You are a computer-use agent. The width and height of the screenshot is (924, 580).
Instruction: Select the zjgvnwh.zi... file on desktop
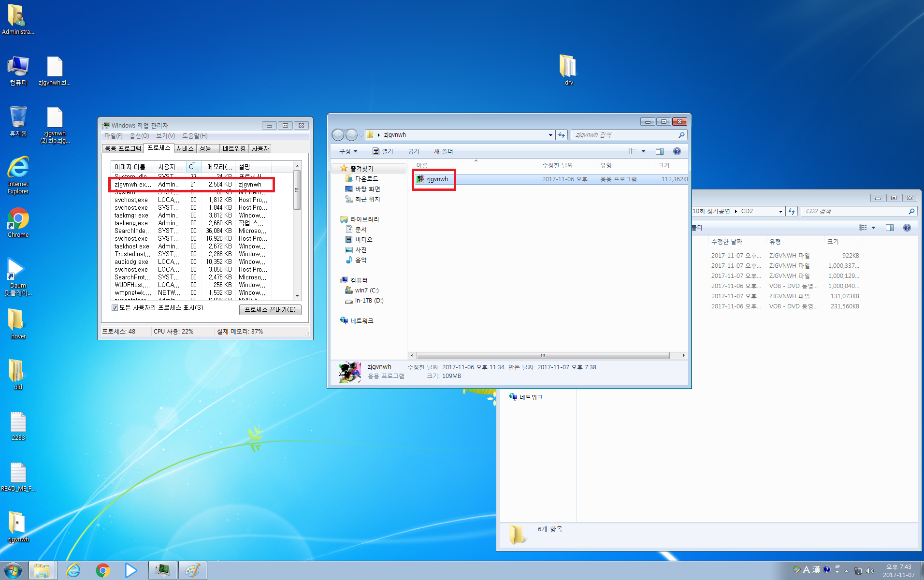tap(55, 71)
